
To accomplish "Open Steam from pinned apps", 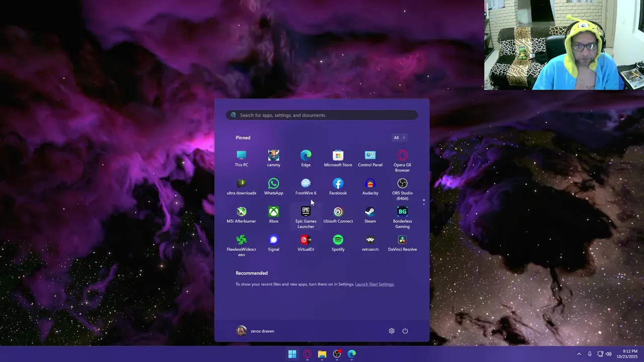I will (370, 215).
